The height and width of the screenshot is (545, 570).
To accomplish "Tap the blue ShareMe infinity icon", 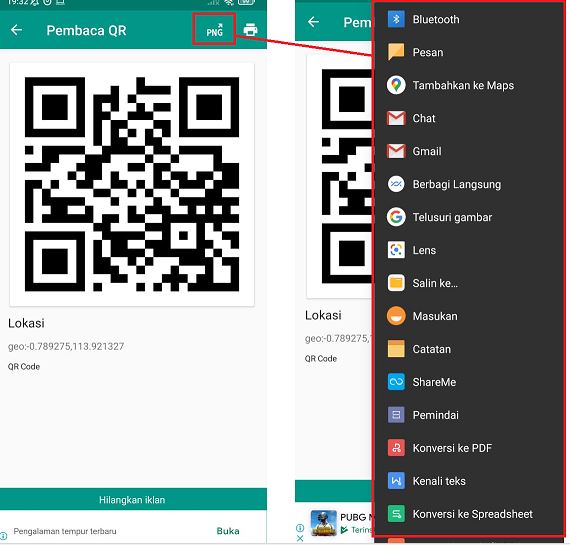I will pyautogui.click(x=396, y=382).
